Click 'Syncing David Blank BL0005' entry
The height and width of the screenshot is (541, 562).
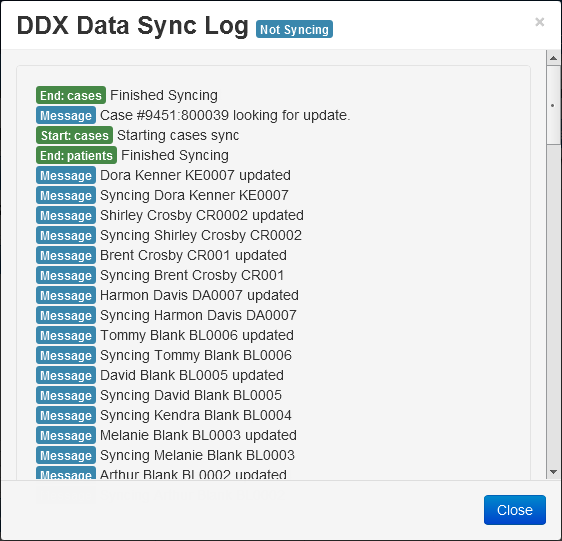click(x=191, y=395)
